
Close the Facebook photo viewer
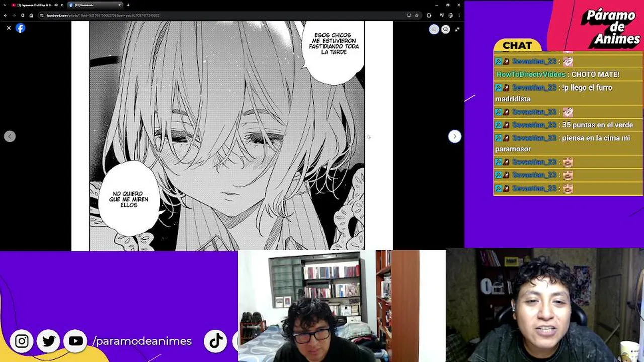pyautogui.click(x=9, y=28)
